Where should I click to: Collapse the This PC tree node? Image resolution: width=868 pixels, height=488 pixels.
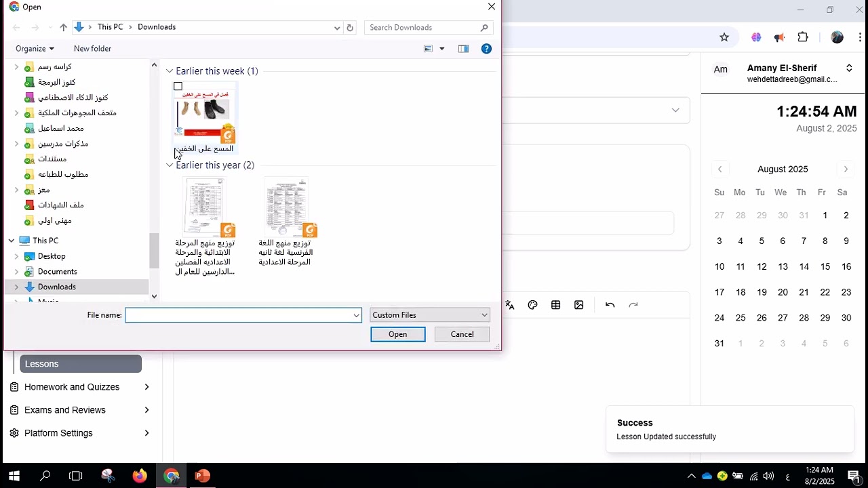[12, 241]
